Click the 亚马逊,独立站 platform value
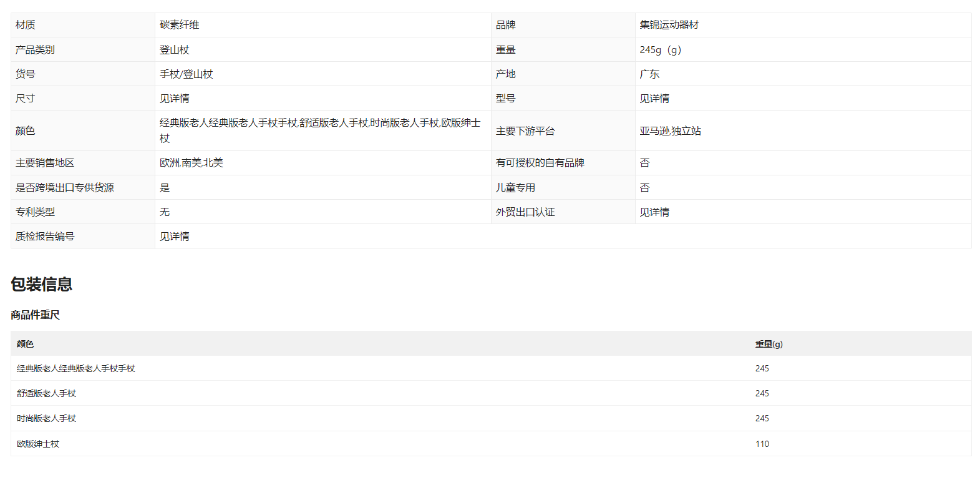The height and width of the screenshot is (480, 980). pos(670,131)
